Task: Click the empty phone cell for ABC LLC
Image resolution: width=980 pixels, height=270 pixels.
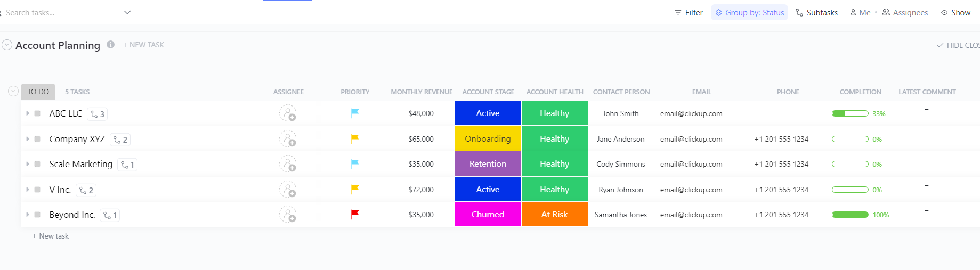Action: 787,113
